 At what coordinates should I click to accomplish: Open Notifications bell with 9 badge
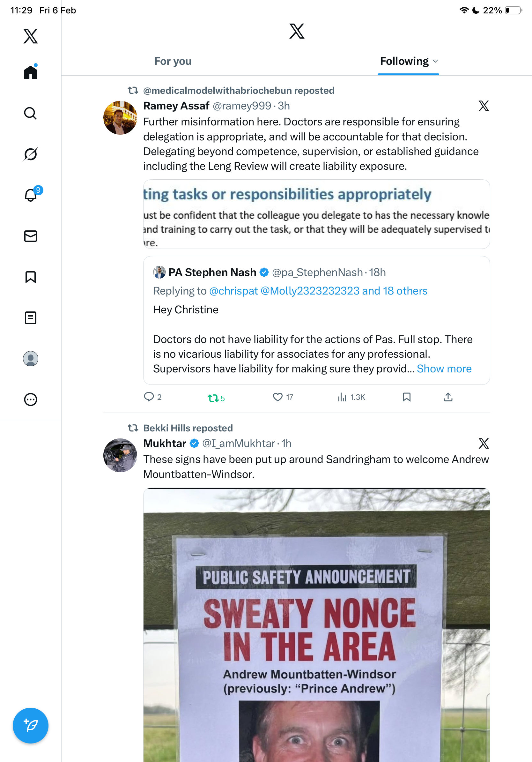pyautogui.click(x=31, y=195)
